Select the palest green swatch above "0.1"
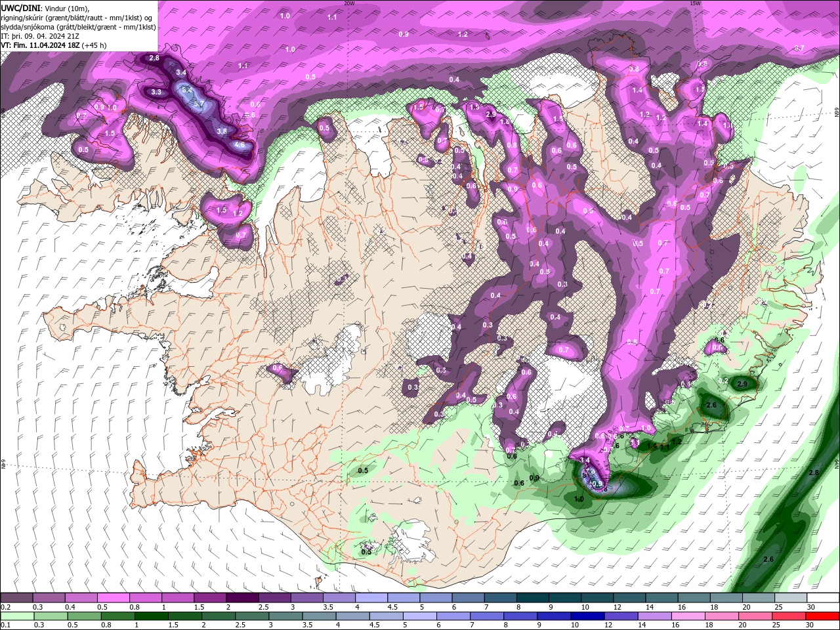 (17, 616)
